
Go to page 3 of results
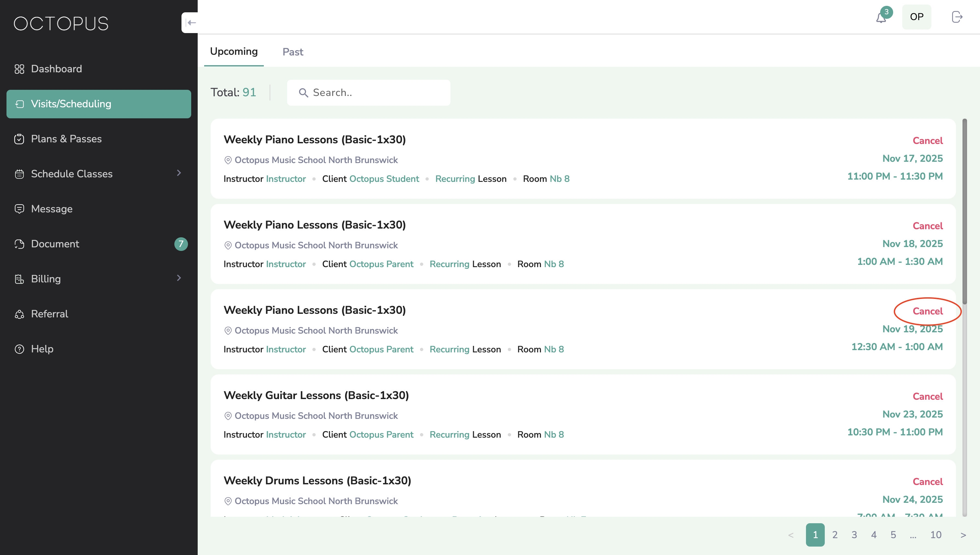click(x=854, y=535)
